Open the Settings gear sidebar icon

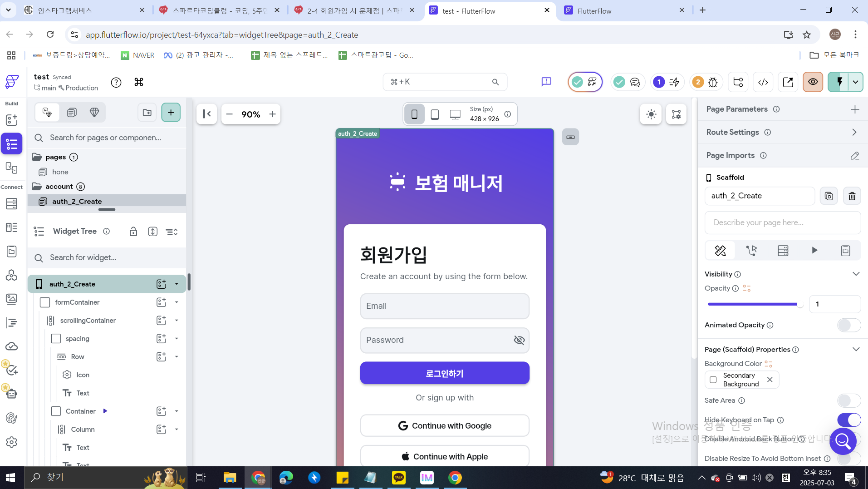pos(11,442)
